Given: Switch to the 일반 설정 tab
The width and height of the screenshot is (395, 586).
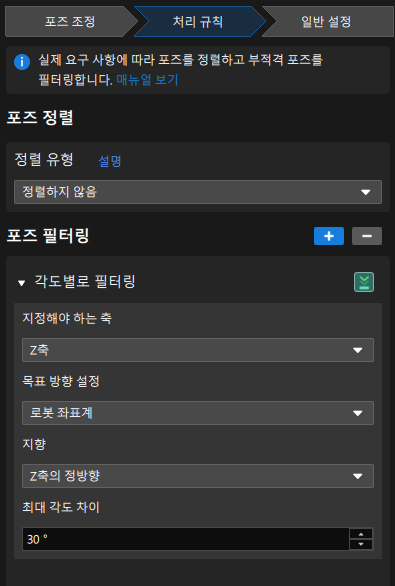Looking at the screenshot, I should [326, 21].
